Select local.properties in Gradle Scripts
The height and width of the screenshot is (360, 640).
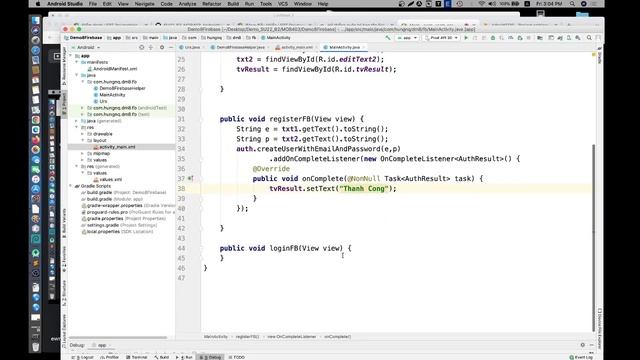coord(117,232)
